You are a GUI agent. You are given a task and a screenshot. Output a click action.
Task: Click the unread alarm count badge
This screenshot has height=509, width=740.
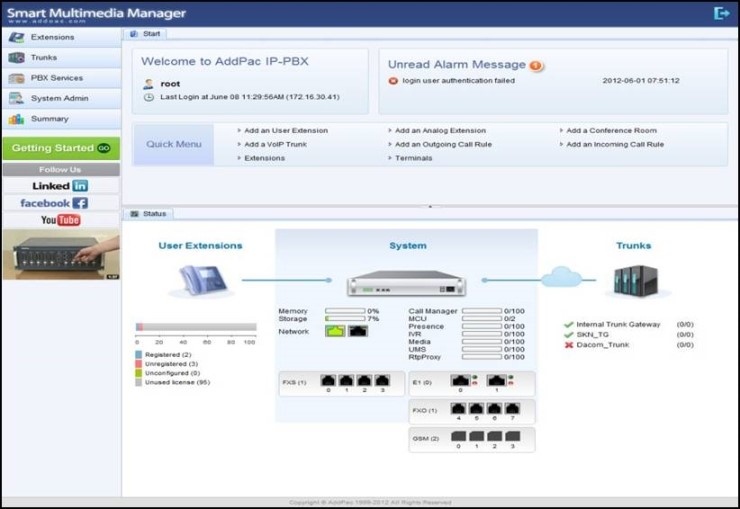536,66
